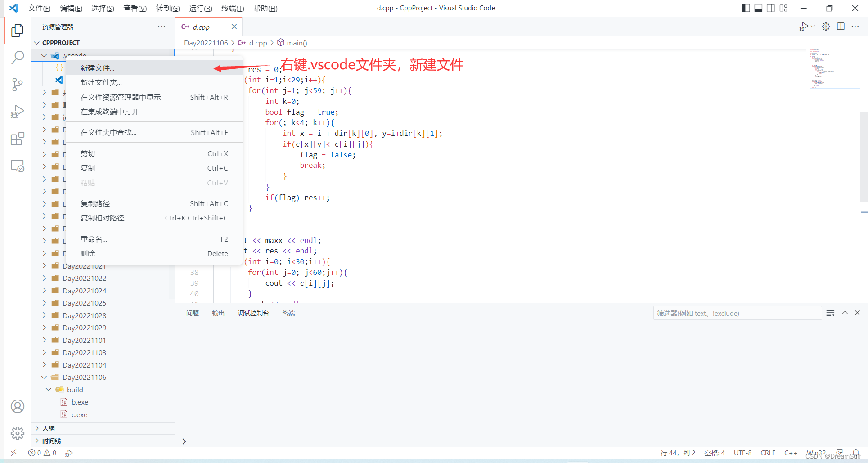Maximize the bottom panel with the caret

click(x=845, y=313)
